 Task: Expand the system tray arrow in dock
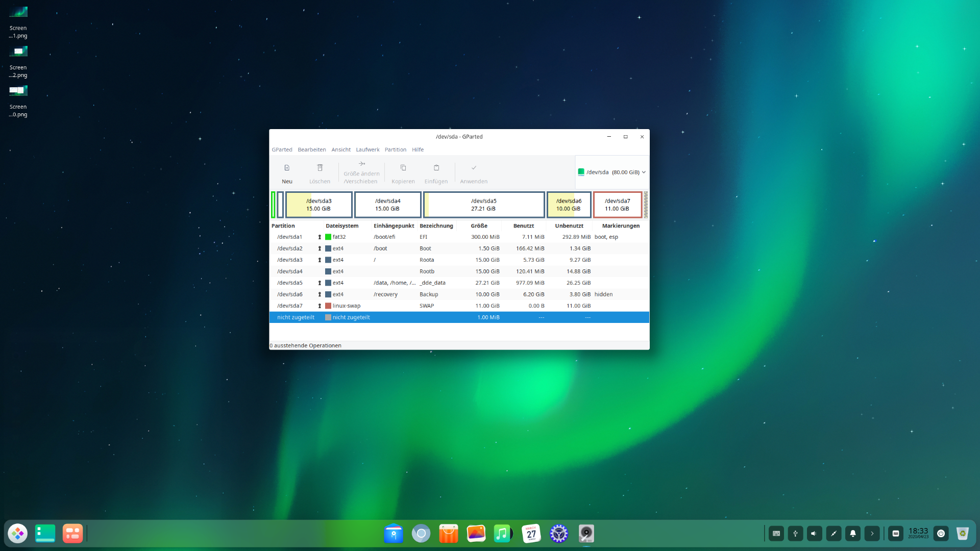pos(872,534)
